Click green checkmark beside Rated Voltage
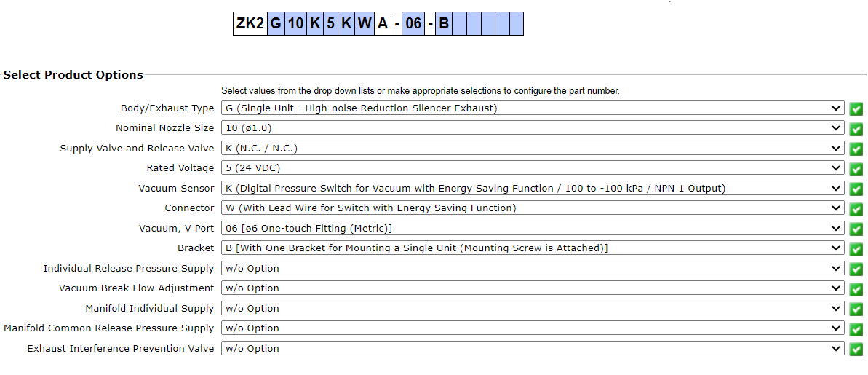868x375 pixels. (856, 168)
